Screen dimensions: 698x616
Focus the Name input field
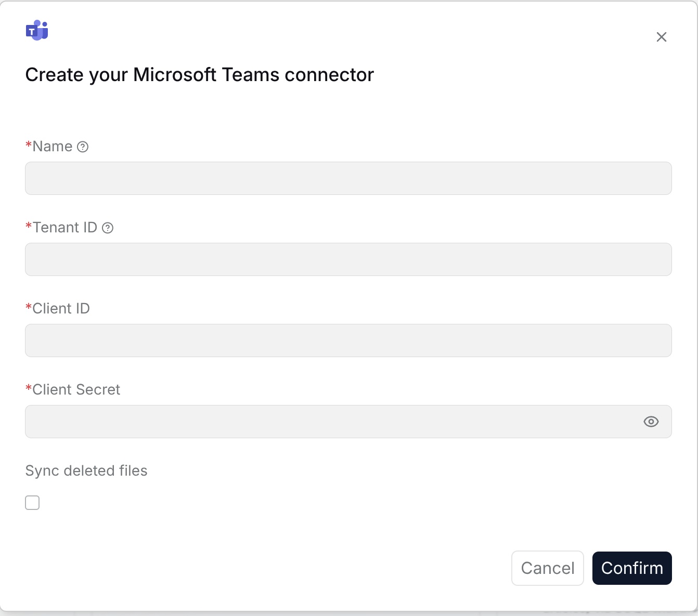coord(348,178)
